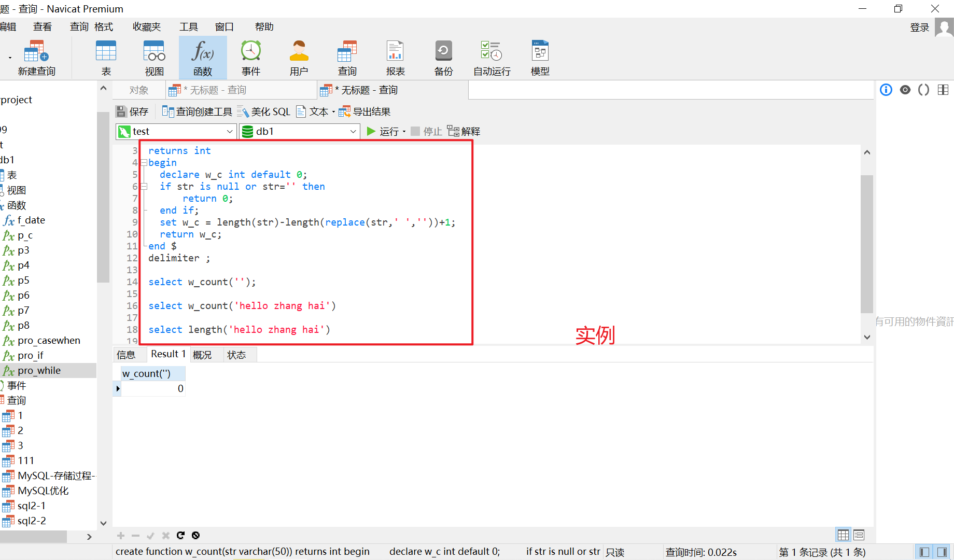Screen dimensions: 954x560
Task: Click the 登录 login button
Action: 920,27
